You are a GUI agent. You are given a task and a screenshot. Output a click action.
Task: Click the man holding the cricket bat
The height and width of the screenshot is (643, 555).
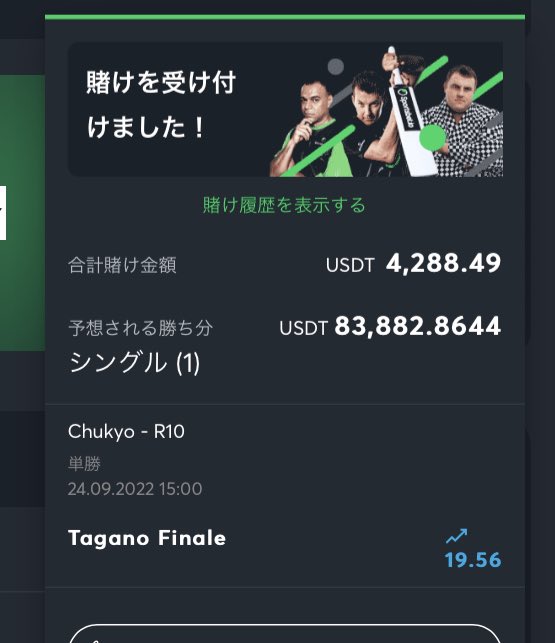click(x=373, y=125)
